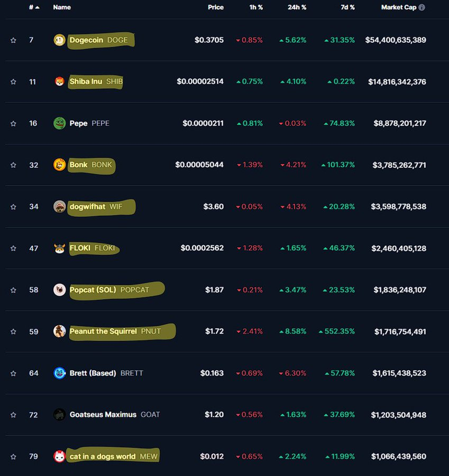Open the Goatseus Maximus coin page
The height and width of the screenshot is (476, 449).
tap(103, 415)
